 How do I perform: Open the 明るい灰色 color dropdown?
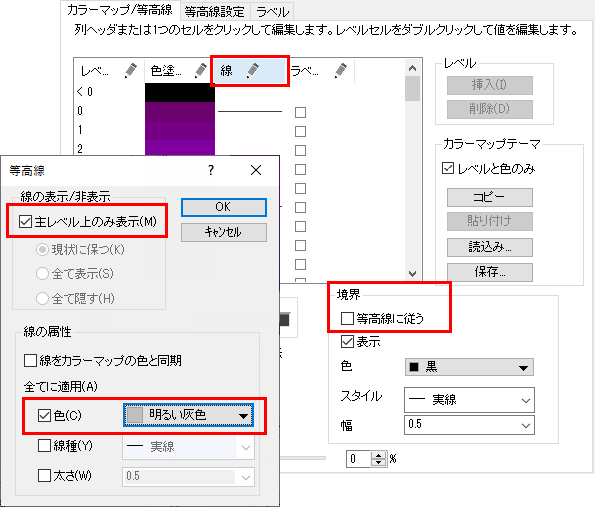point(189,415)
